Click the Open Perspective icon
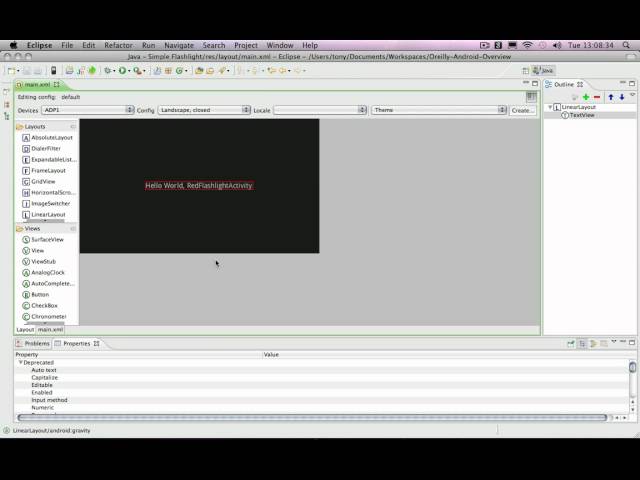Image resolution: width=640 pixels, height=480 pixels. (526, 71)
